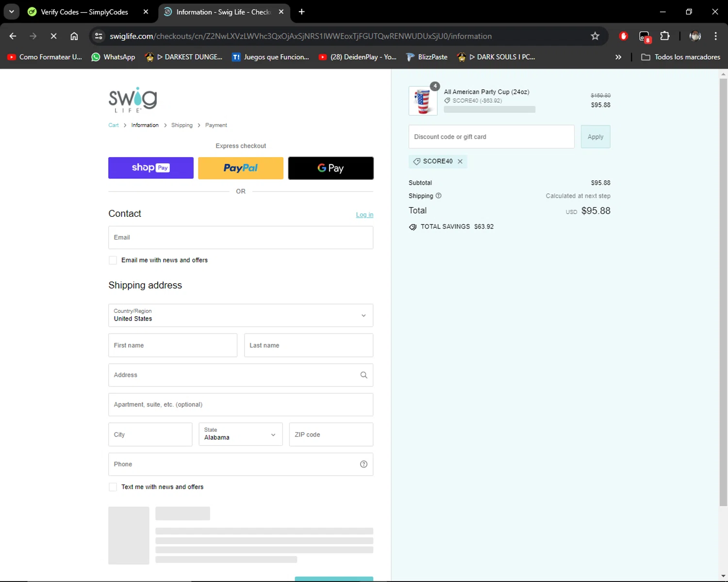Open DARK SOULS I PC bookmark
Image resolution: width=728 pixels, height=582 pixels.
click(496, 57)
